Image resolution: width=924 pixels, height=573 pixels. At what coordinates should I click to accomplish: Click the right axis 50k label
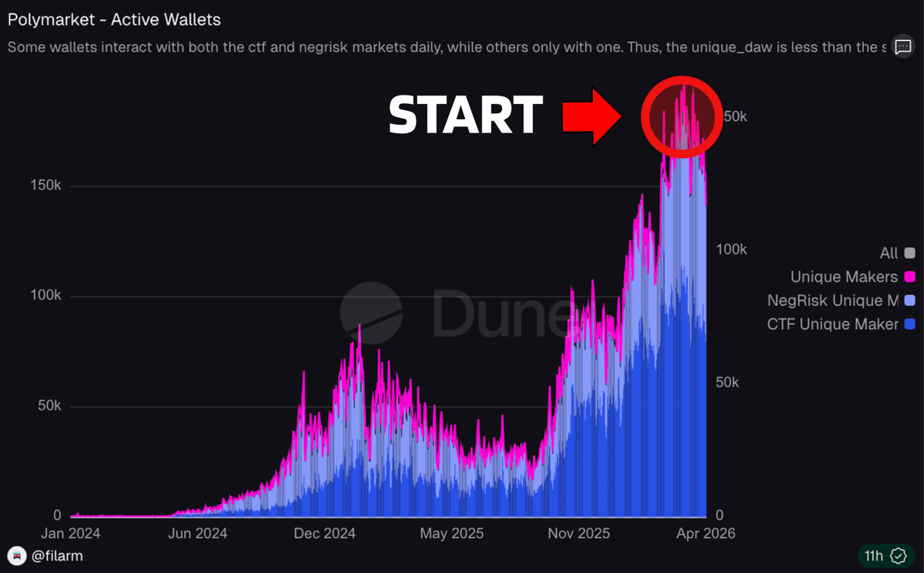(x=729, y=383)
